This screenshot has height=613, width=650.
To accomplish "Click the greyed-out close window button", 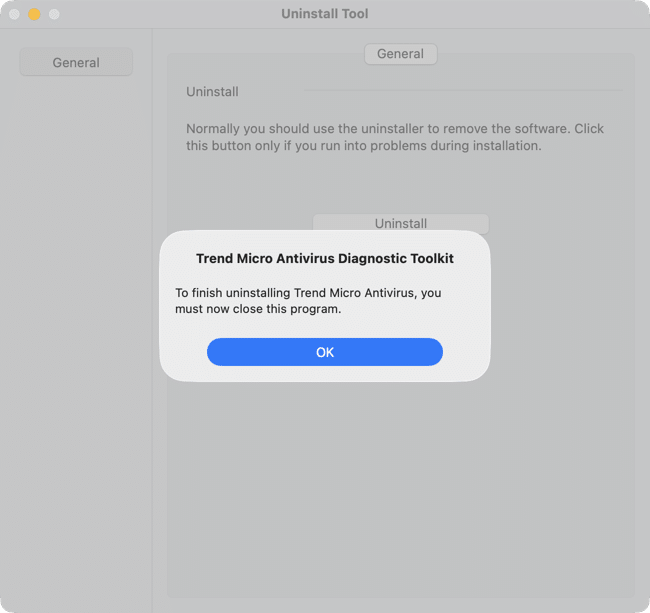I will pos(14,14).
